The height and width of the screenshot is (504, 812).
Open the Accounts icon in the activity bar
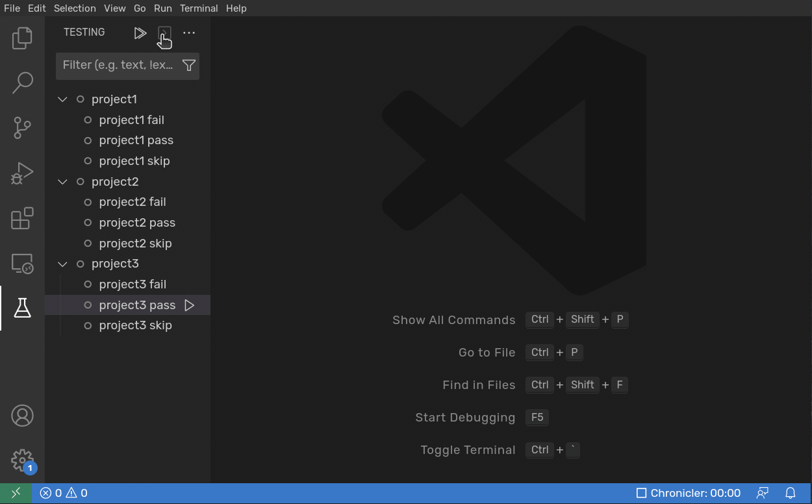[x=22, y=415]
